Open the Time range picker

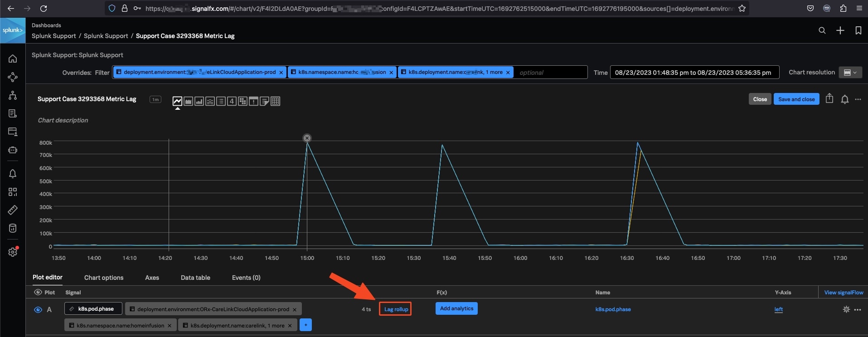point(694,73)
